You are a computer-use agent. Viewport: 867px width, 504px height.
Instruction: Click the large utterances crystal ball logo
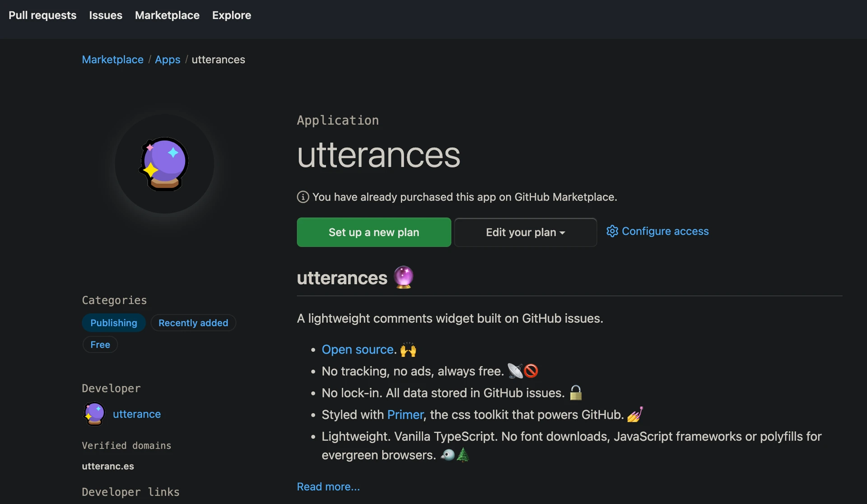coord(164,163)
